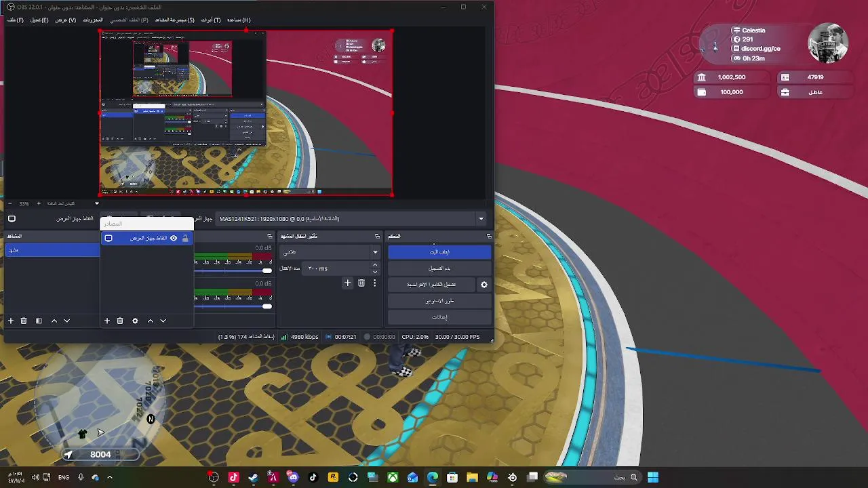Pop out the Scene Transitions dock icon

(377, 236)
